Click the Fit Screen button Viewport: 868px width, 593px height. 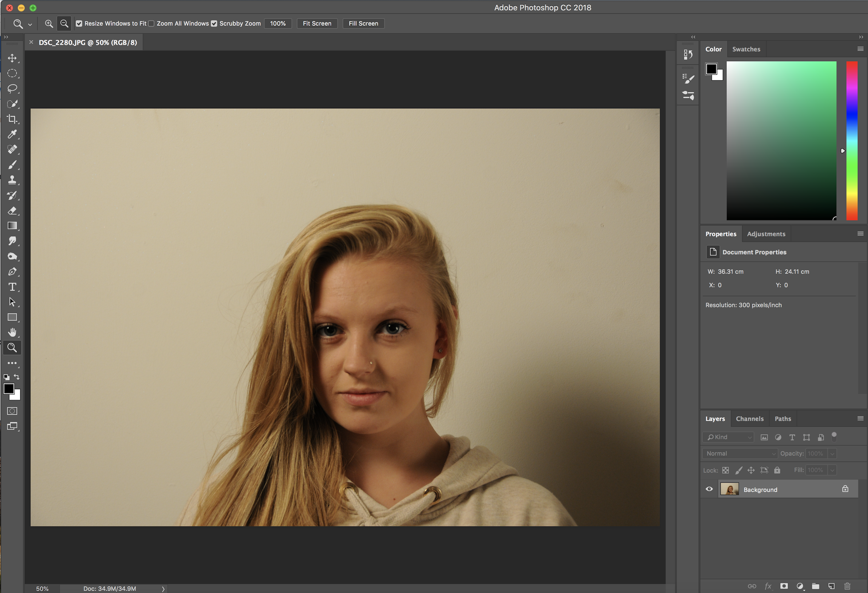pyautogui.click(x=317, y=23)
